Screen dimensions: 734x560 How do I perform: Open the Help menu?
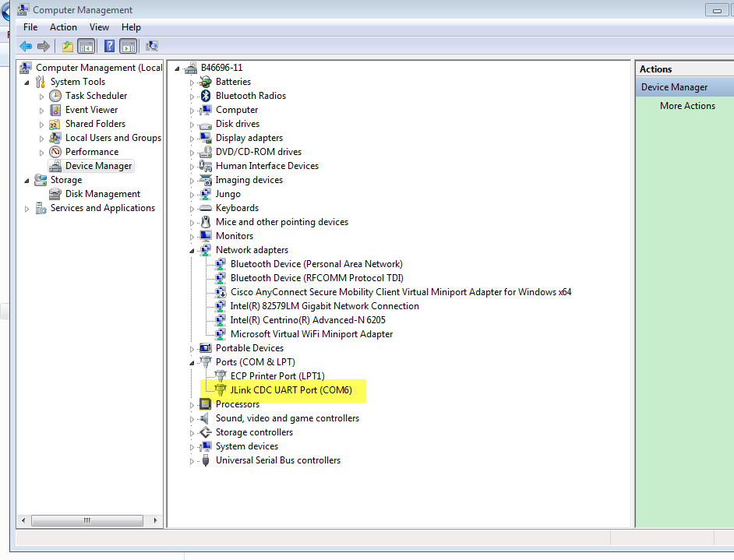tap(131, 27)
